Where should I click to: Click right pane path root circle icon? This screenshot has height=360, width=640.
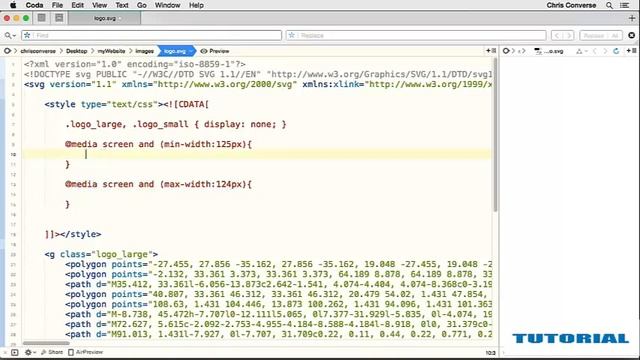pos(506,51)
